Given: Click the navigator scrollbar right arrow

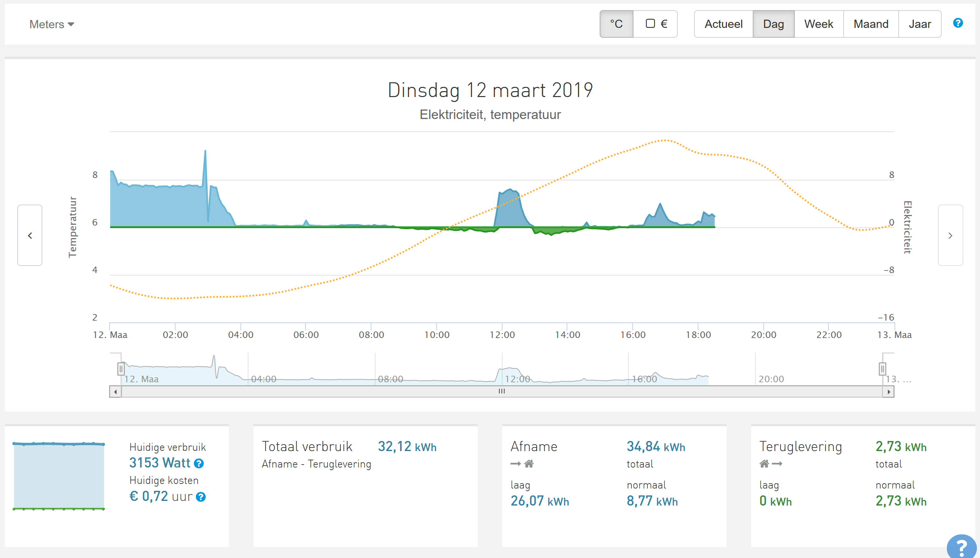Looking at the screenshot, I should click(889, 392).
